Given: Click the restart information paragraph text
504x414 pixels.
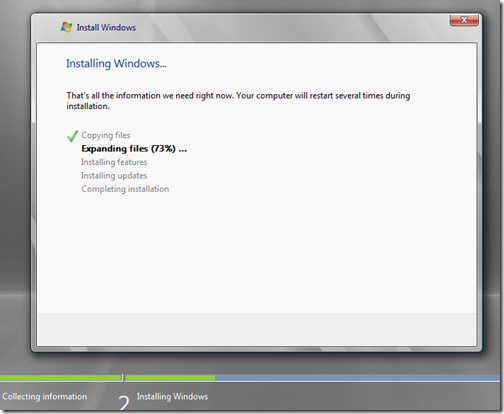Looking at the screenshot, I should (x=238, y=101).
